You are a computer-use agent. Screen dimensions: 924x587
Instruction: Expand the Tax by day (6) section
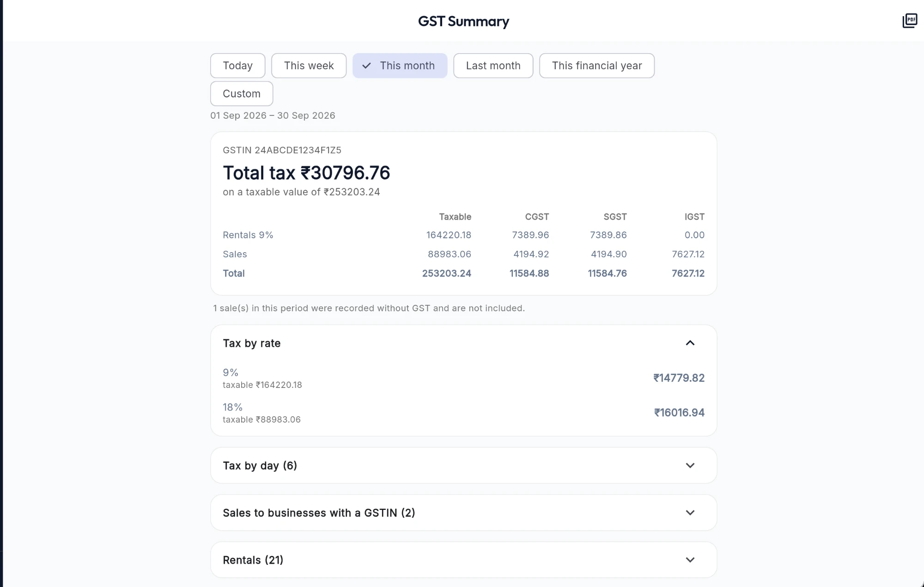coord(463,466)
